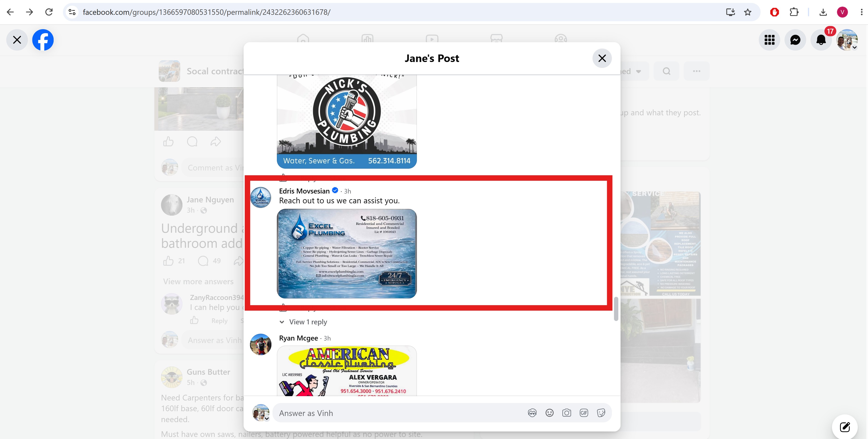Open the sticker picker in answer box

(601, 413)
